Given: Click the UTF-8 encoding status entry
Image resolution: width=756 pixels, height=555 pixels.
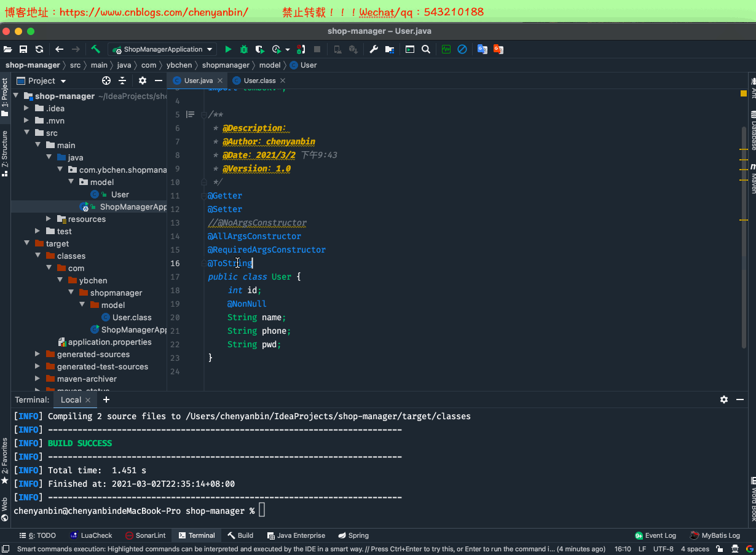Looking at the screenshot, I should tap(663, 549).
